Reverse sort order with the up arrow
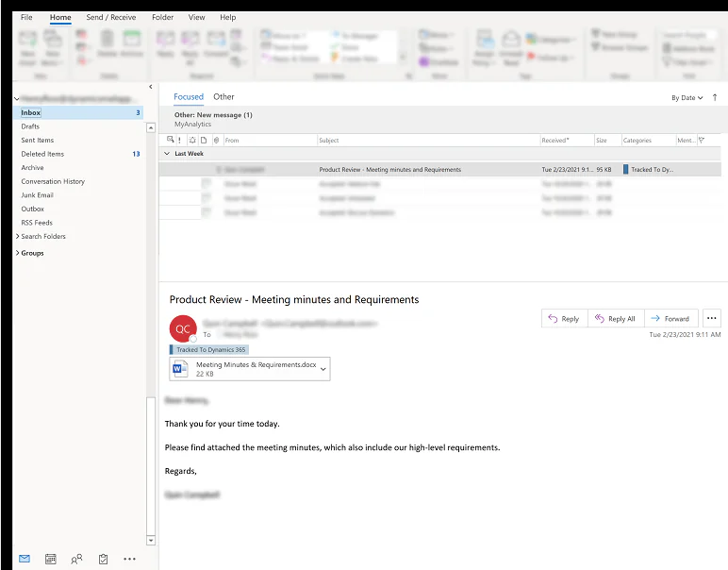This screenshot has height=570, width=728. click(x=715, y=97)
